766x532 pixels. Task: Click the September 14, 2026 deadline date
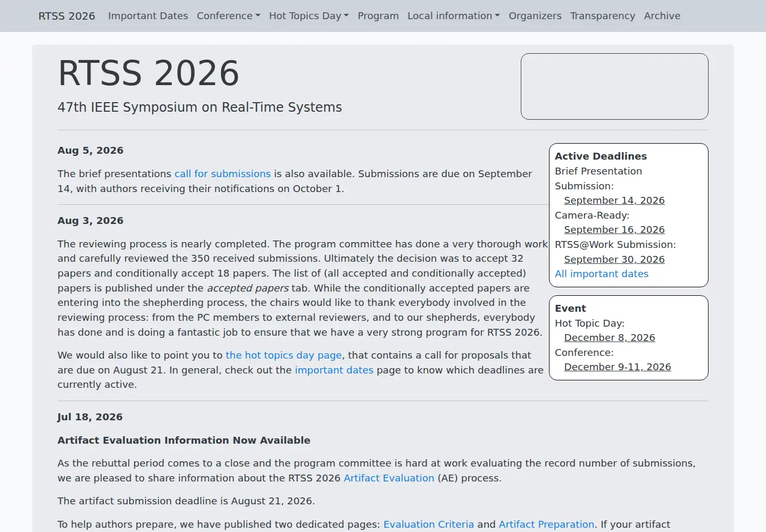pos(614,201)
